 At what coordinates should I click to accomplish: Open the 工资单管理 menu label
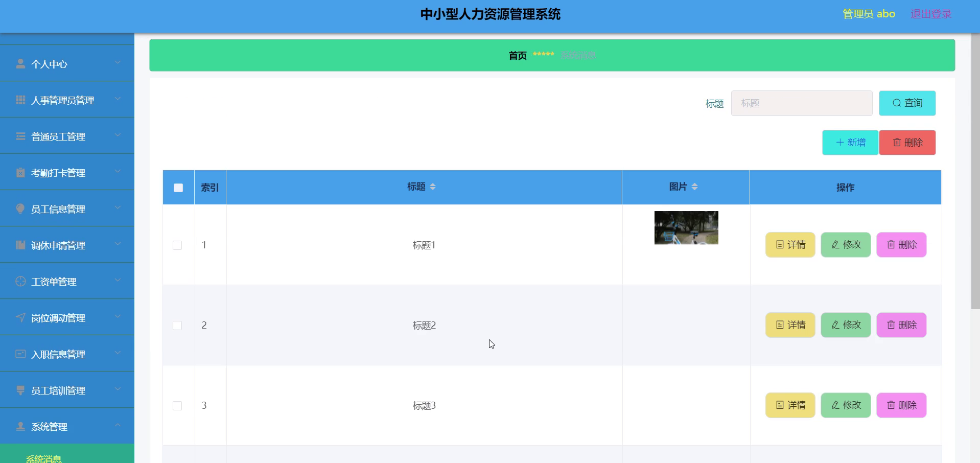coord(54,282)
